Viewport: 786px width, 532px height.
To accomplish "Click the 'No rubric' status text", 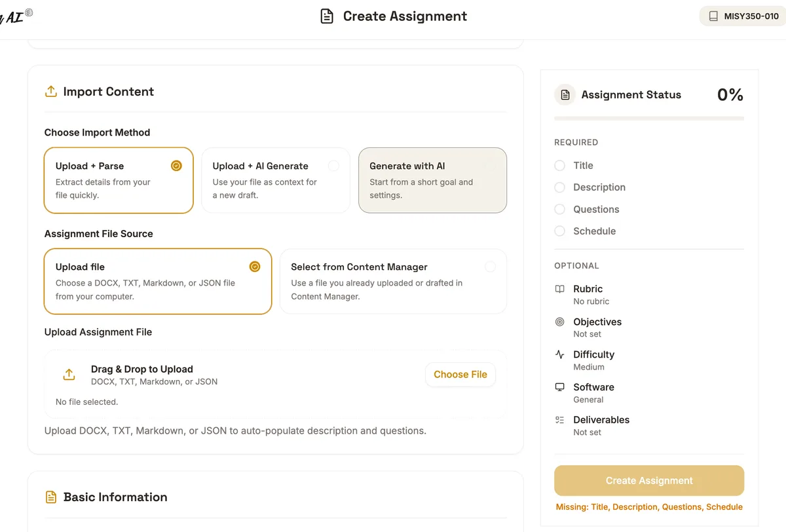I will click(x=591, y=301).
